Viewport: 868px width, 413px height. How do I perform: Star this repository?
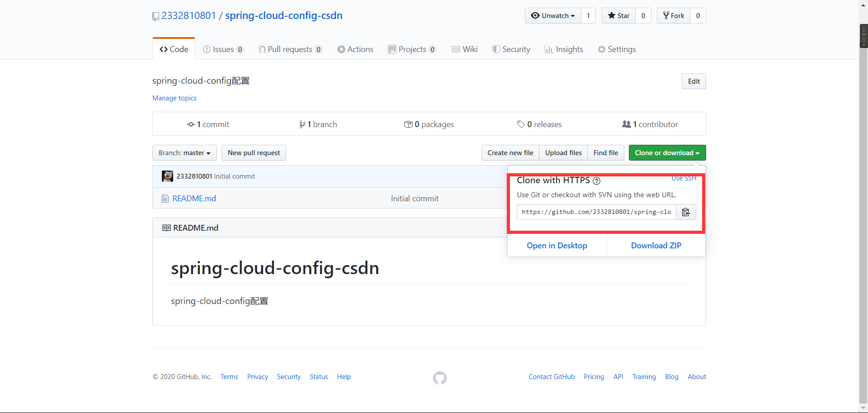[618, 16]
